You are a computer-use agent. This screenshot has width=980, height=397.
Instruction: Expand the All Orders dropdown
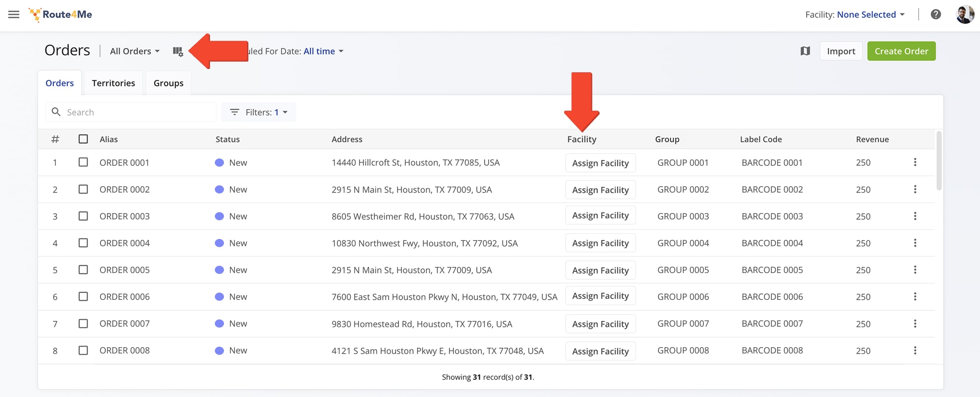pyautogui.click(x=134, y=51)
